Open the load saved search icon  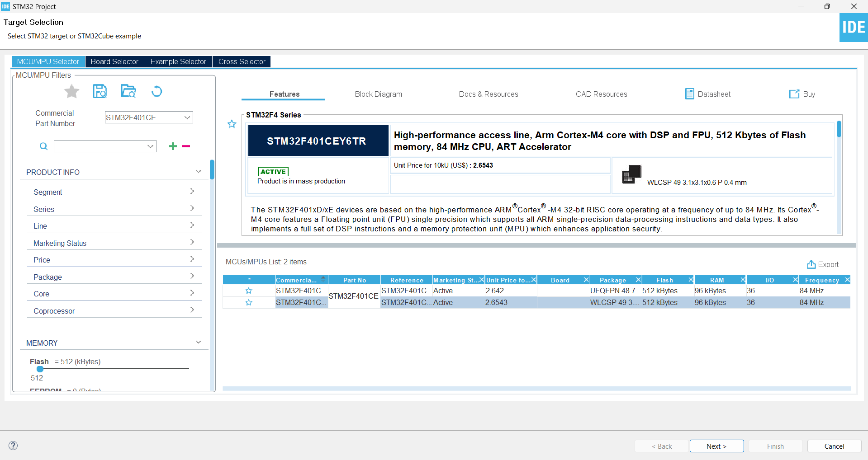click(x=128, y=91)
